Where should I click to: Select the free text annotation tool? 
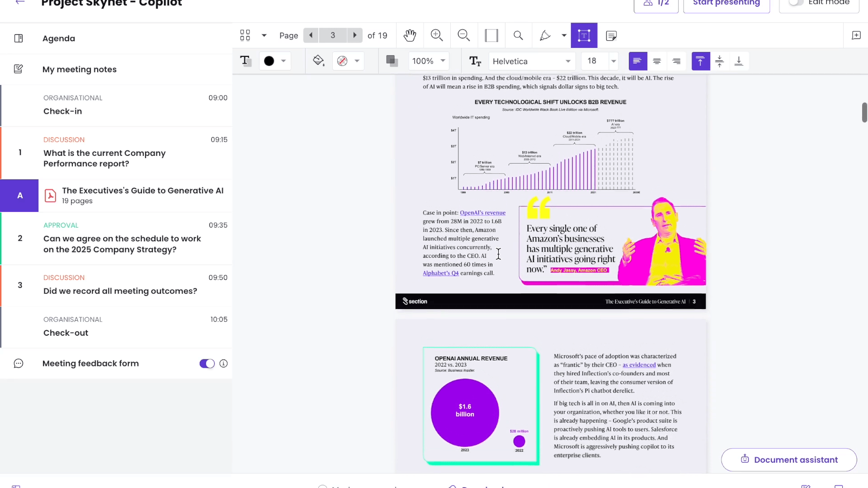point(584,35)
